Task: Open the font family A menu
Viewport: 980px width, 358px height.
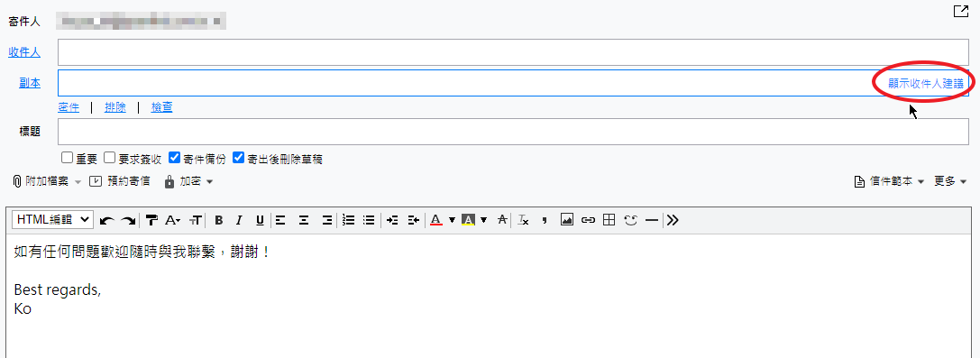Action: [172, 220]
